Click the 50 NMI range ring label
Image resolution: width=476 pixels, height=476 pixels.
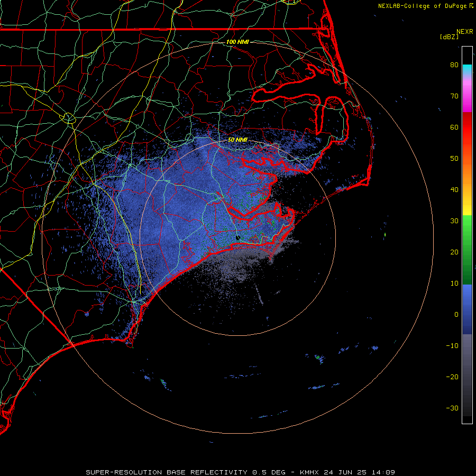(237, 140)
